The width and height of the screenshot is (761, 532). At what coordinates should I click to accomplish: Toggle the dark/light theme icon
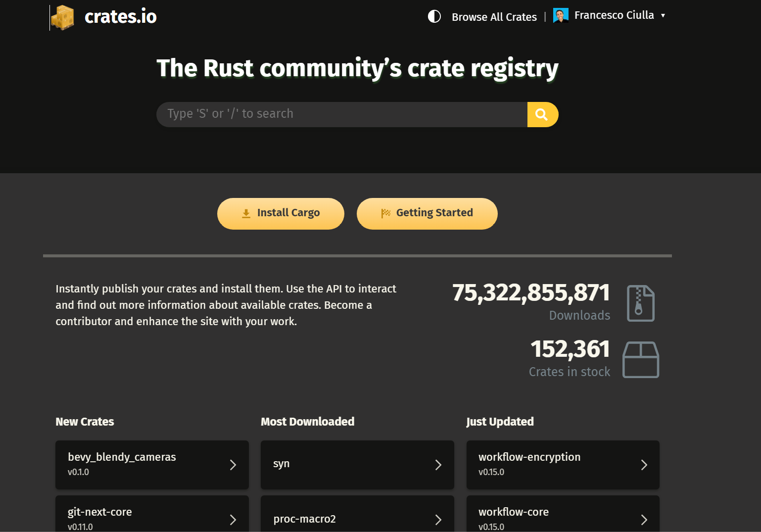[434, 16]
